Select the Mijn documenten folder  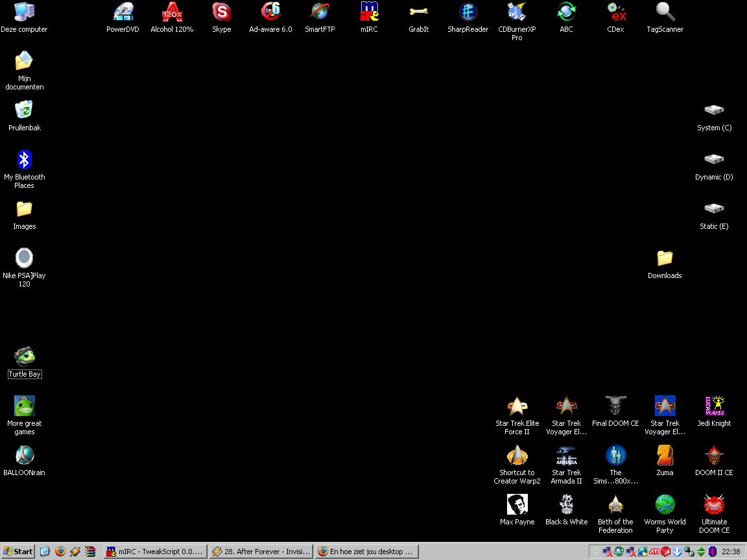24,71
